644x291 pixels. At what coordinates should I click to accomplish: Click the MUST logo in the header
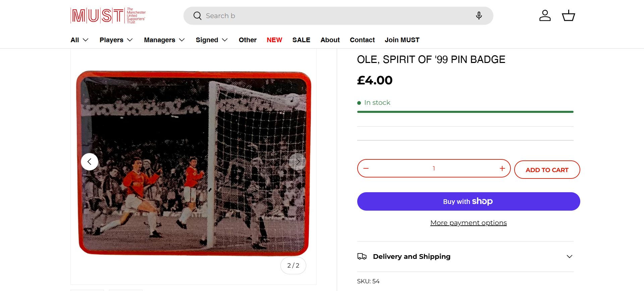pos(108,16)
